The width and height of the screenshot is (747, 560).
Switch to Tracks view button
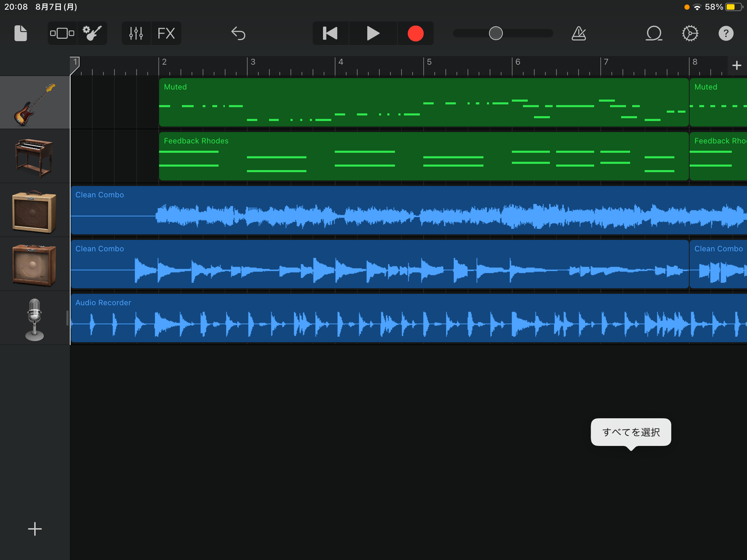coord(62,34)
